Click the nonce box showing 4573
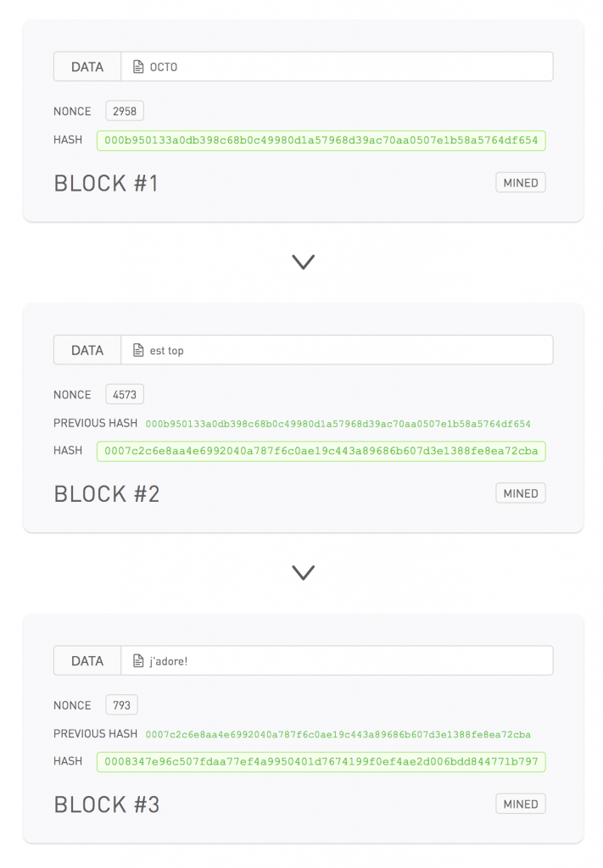 [125, 394]
